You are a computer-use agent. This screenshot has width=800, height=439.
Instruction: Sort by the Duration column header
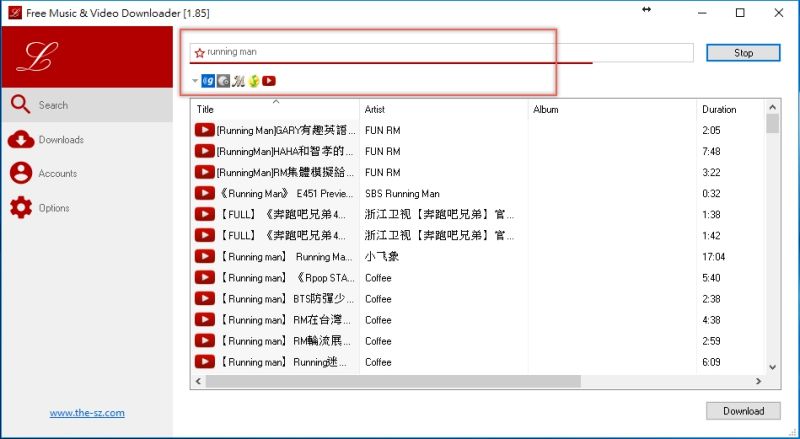coord(730,109)
